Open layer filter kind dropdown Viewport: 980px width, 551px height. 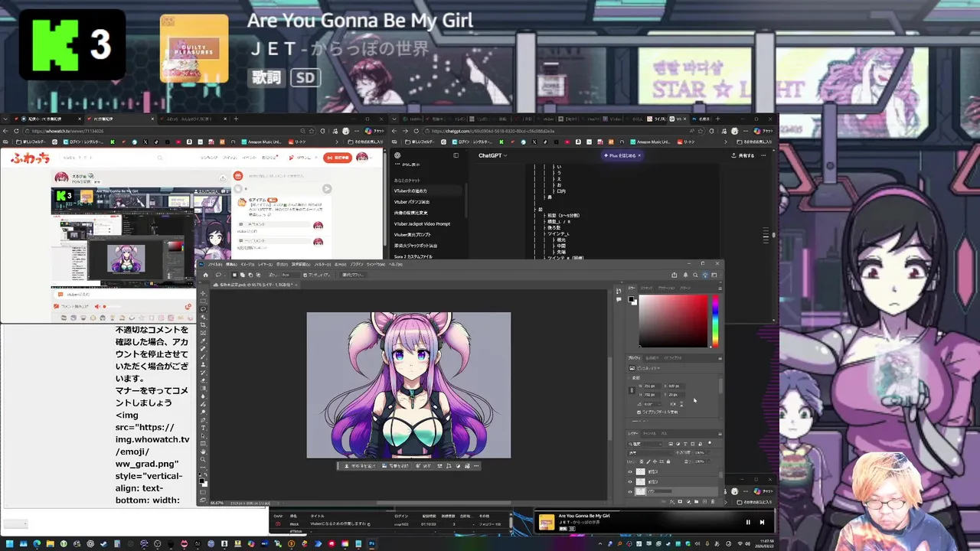(x=645, y=444)
